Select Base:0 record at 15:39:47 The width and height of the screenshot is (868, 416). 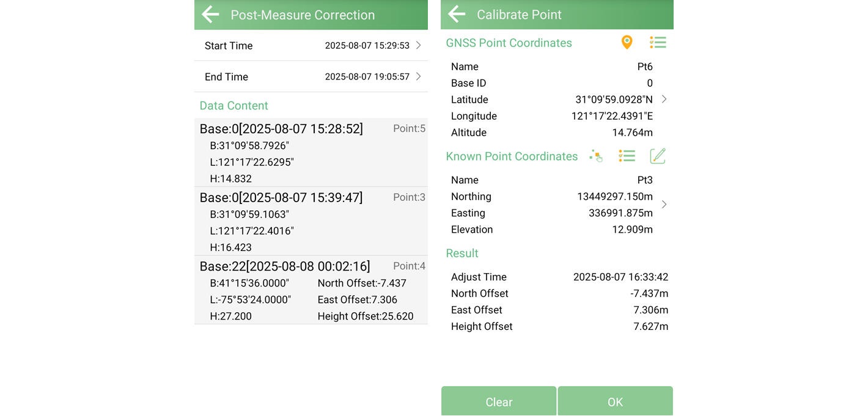click(311, 221)
